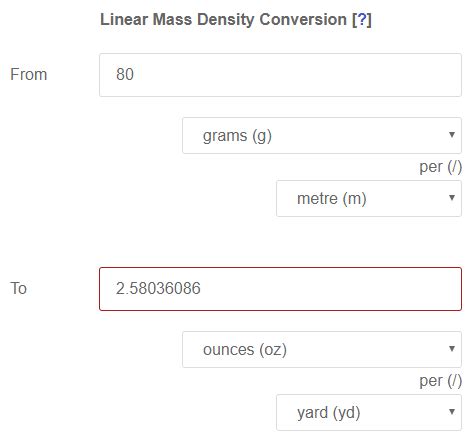Image resolution: width=474 pixels, height=445 pixels.
Task: Click the arrow icon on grams dropdown
Action: pyautogui.click(x=452, y=135)
